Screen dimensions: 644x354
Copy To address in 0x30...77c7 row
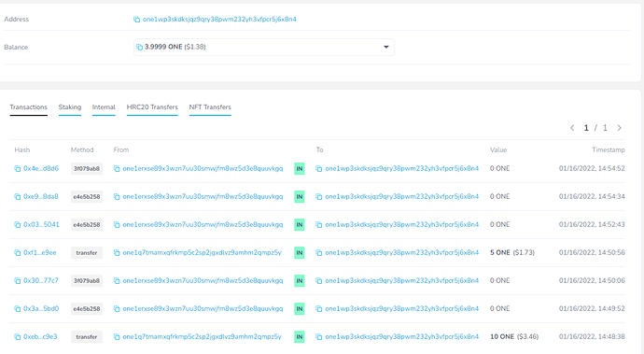click(318, 280)
